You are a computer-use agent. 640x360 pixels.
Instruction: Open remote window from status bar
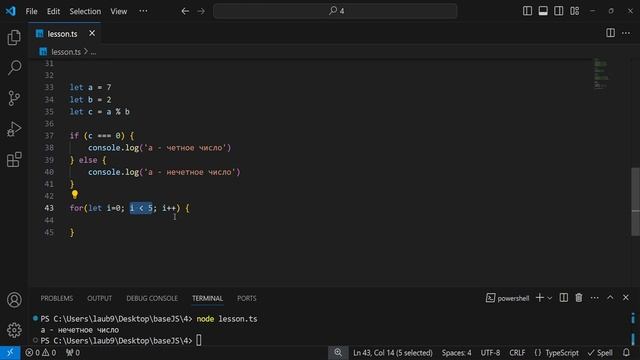coord(10,353)
